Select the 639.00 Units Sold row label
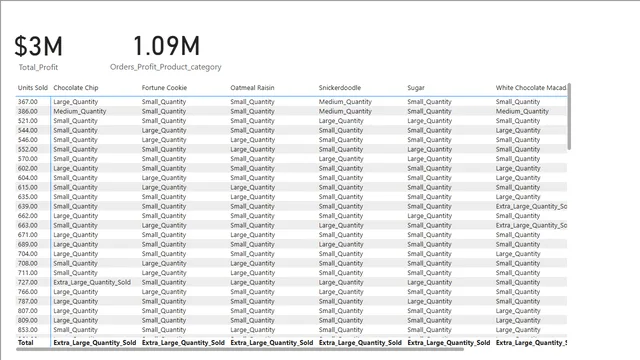This screenshot has height=360, width=640. point(28,207)
